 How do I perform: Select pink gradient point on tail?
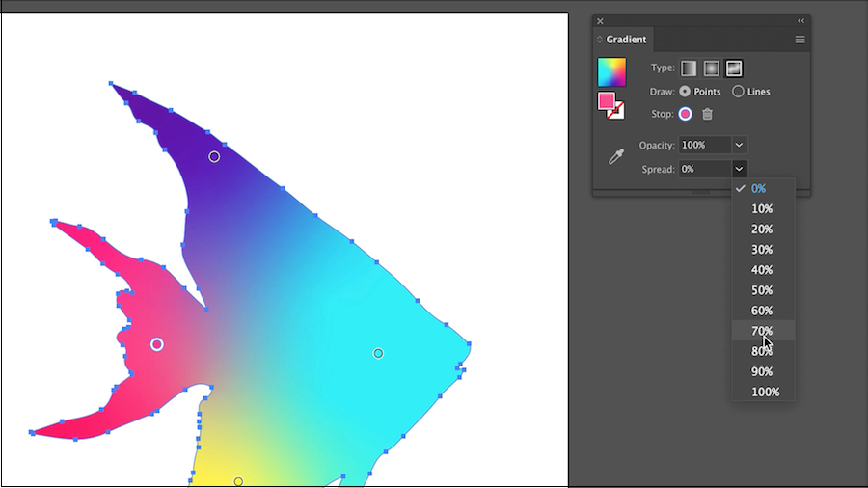(157, 344)
